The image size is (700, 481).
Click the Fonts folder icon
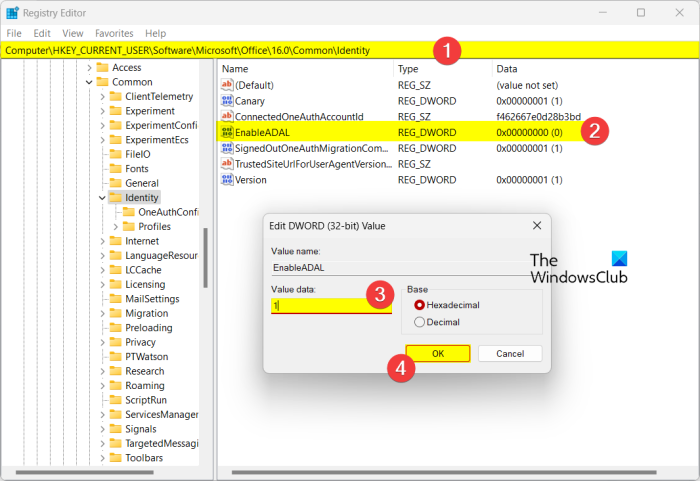coord(116,169)
